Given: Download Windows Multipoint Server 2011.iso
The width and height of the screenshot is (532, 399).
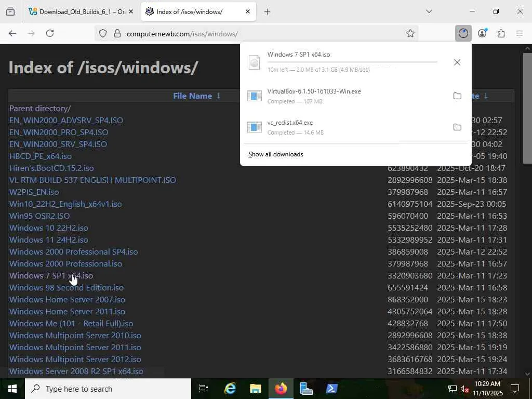Looking at the screenshot, I should point(75,348).
